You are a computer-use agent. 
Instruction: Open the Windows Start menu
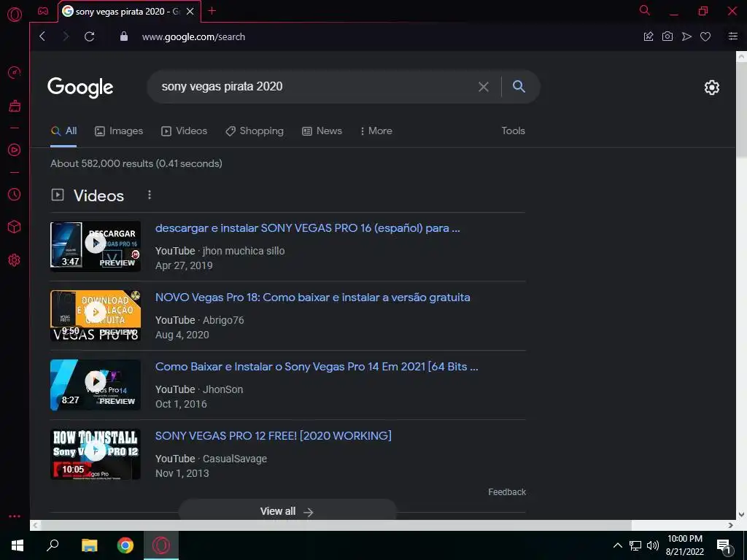[x=18, y=545]
